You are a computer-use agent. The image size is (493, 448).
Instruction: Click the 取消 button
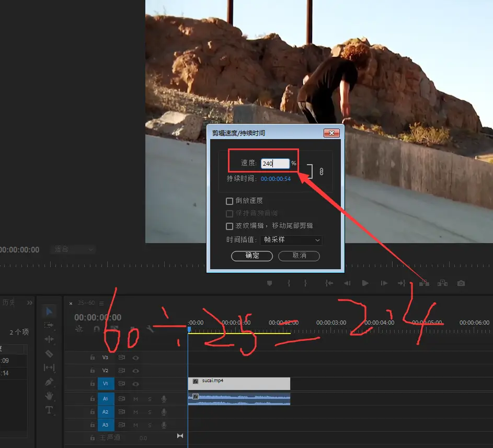click(x=299, y=256)
